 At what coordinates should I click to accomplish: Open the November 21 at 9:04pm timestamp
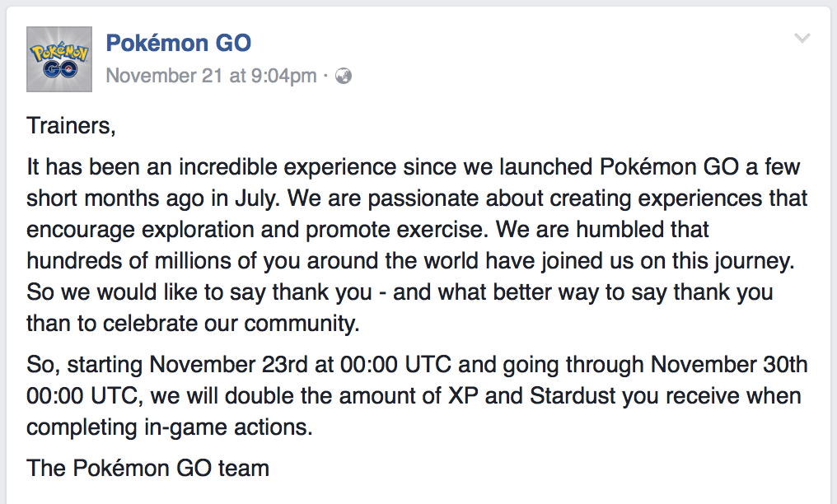212,76
